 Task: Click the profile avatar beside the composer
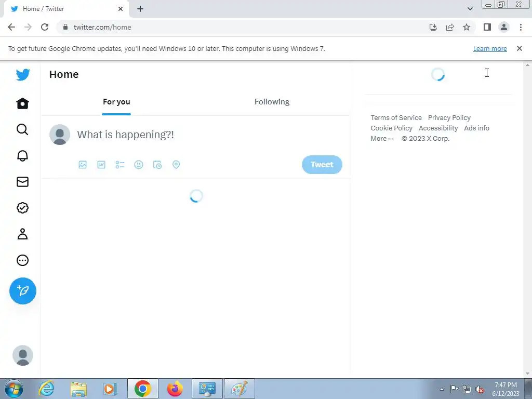click(60, 135)
